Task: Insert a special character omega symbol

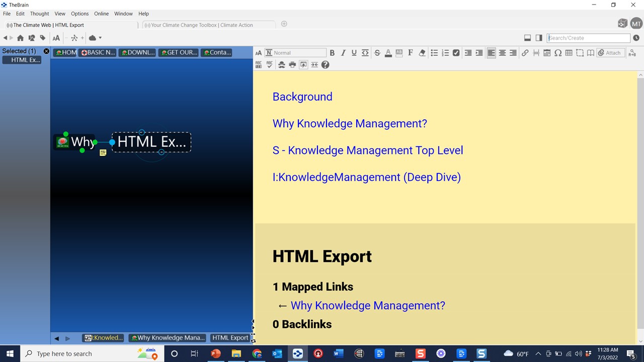Action: (x=558, y=53)
